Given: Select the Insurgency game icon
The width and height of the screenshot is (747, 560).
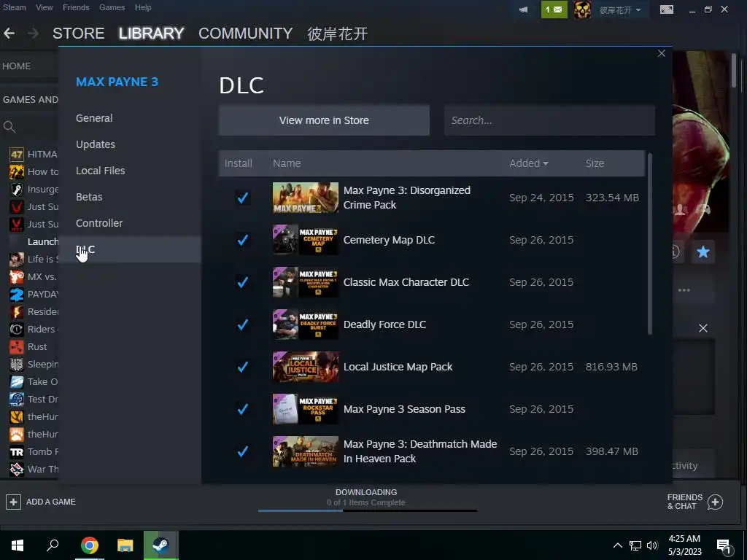Looking at the screenshot, I should click(17, 189).
